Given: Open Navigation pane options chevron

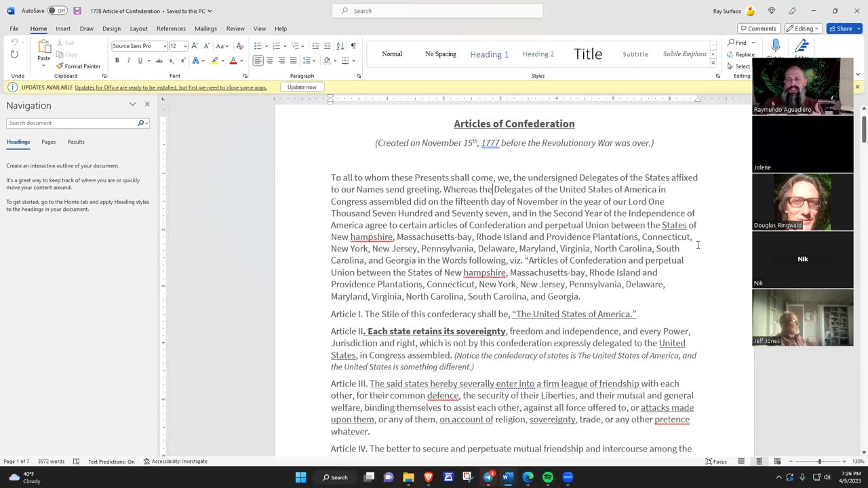Looking at the screenshot, I should coord(132,104).
